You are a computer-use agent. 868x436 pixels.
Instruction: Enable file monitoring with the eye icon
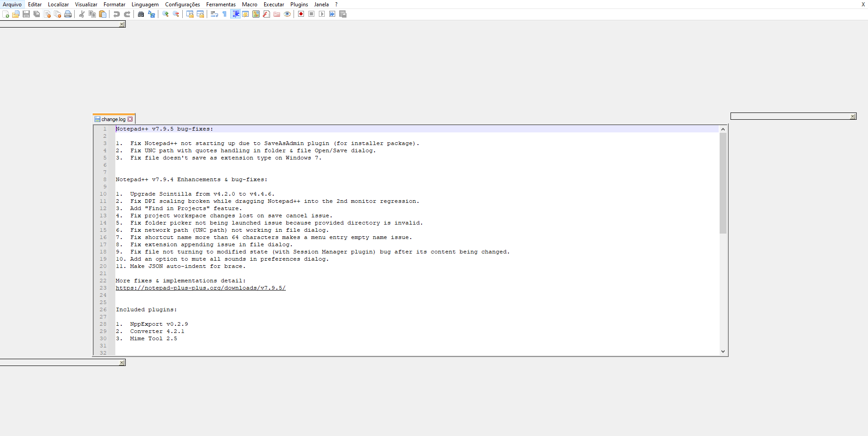(x=287, y=14)
